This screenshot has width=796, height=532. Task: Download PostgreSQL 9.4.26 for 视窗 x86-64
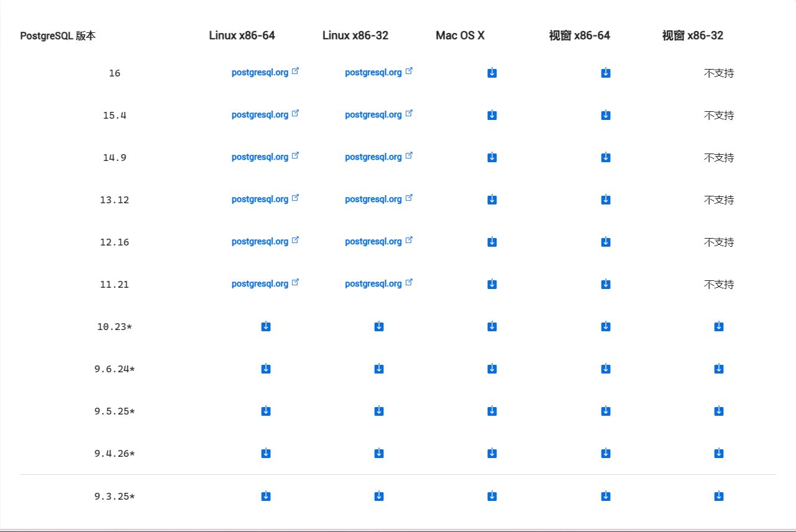(606, 453)
